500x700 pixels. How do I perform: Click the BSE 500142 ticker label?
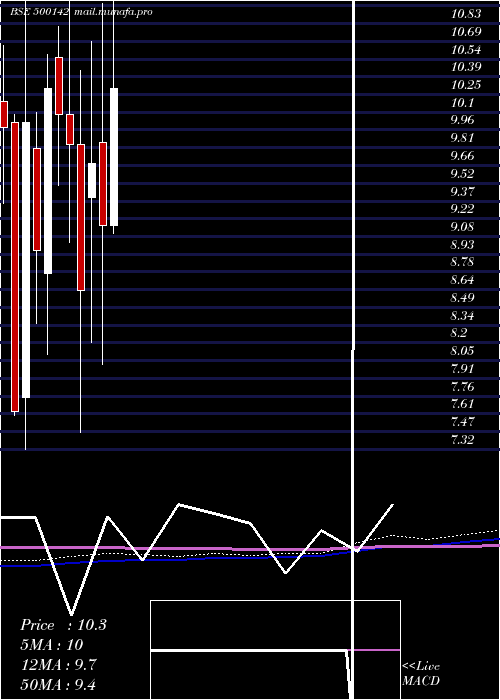pyautogui.click(x=39, y=12)
